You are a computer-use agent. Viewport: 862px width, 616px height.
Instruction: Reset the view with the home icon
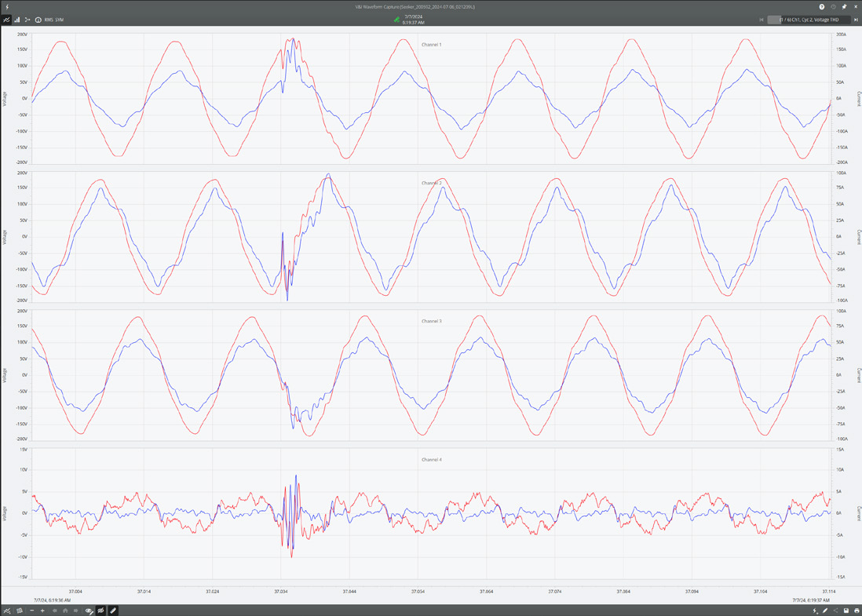pyautogui.click(x=66, y=611)
